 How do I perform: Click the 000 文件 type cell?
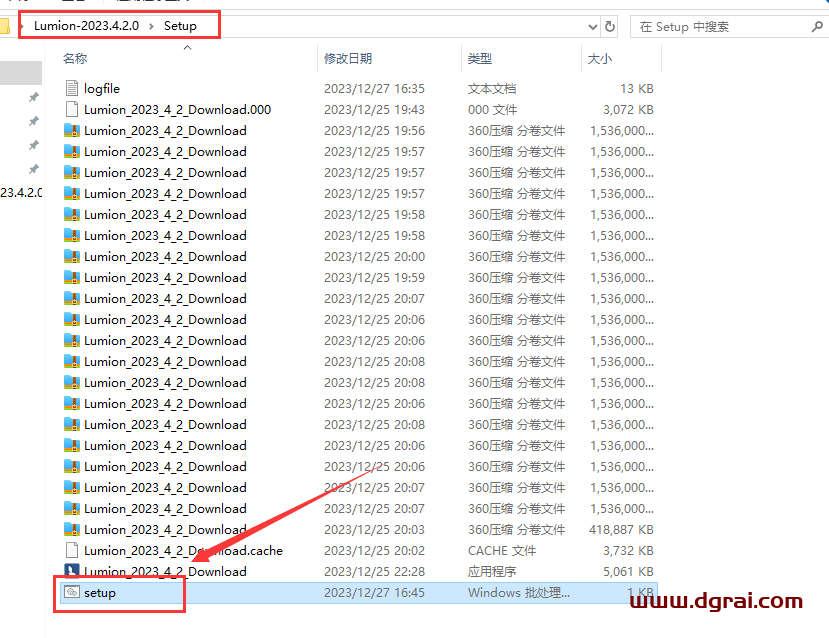[x=493, y=109]
